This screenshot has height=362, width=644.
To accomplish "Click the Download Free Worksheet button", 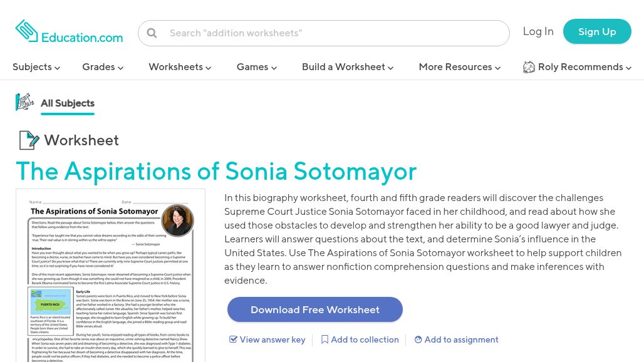I will coord(315,309).
